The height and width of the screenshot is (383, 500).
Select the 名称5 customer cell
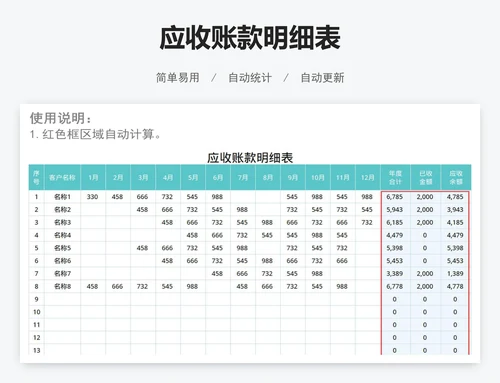click(62, 248)
